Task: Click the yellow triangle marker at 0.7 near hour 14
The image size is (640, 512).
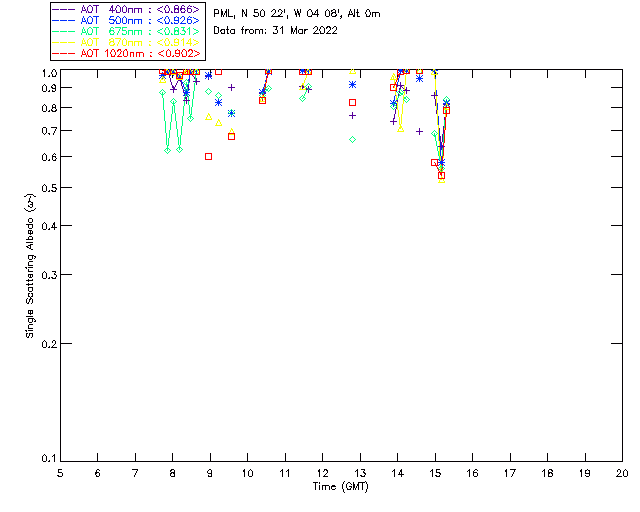Action: click(400, 129)
